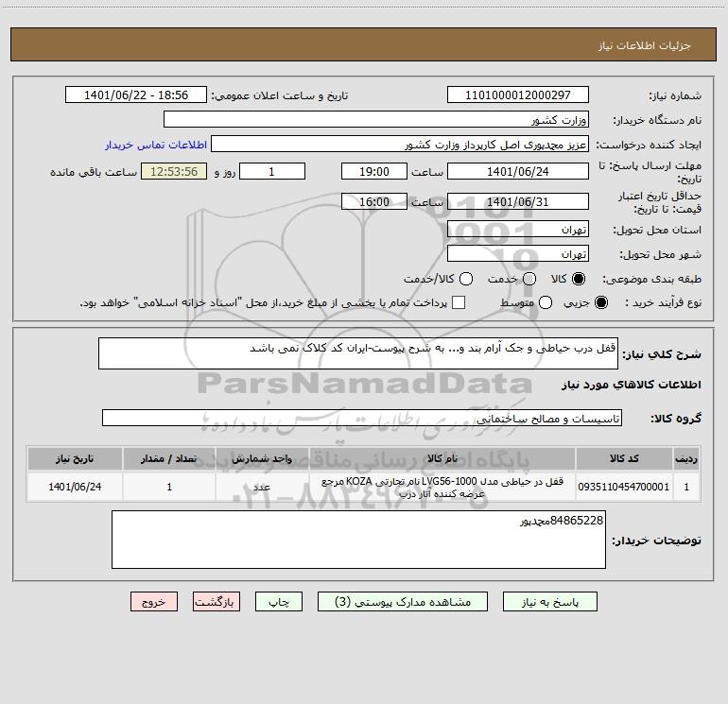The height and width of the screenshot is (704, 728).
Task: Click the remaining time field 12:53:56
Action: [x=174, y=171]
